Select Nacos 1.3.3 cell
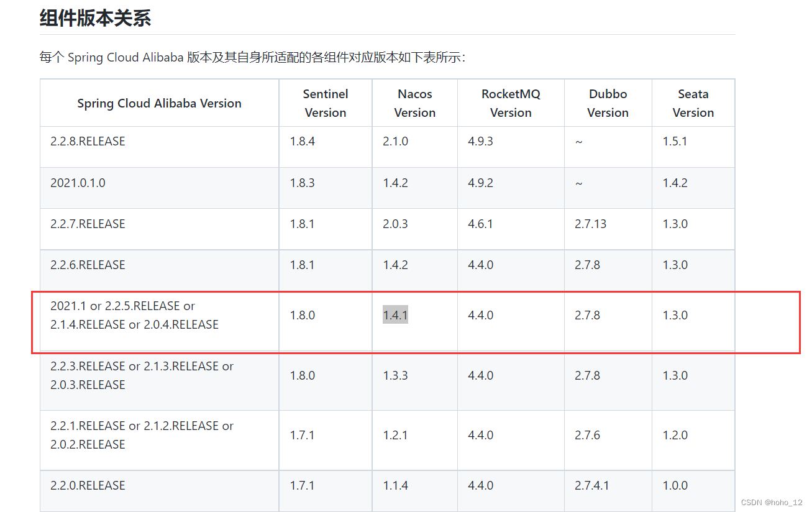The height and width of the screenshot is (512, 812). [x=415, y=380]
